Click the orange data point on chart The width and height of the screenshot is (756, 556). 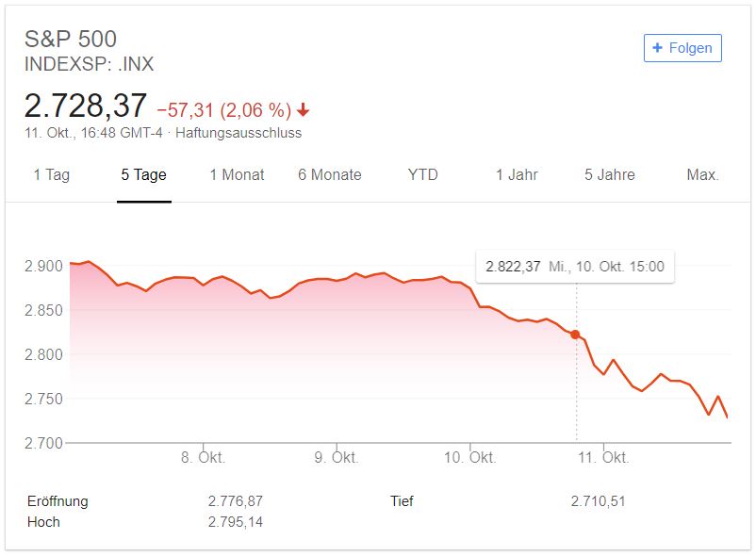click(x=575, y=335)
